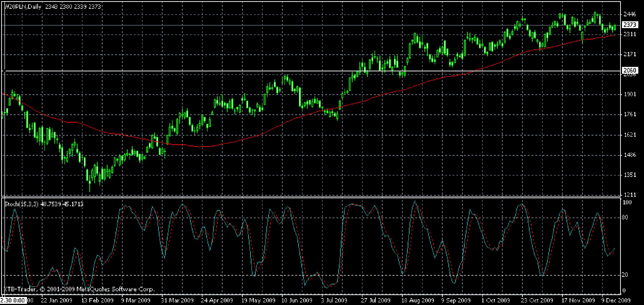
Task: Click the 1761 price scale label
Action: (x=630, y=115)
